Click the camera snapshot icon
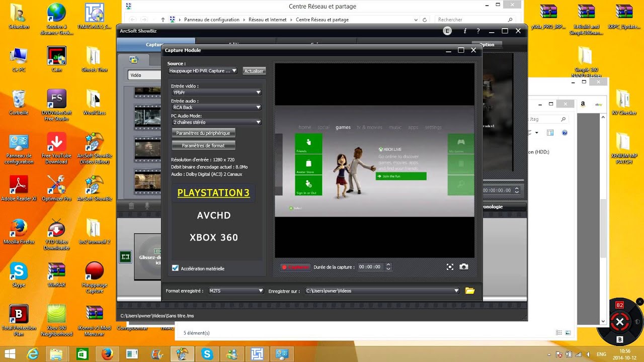 coord(464,267)
